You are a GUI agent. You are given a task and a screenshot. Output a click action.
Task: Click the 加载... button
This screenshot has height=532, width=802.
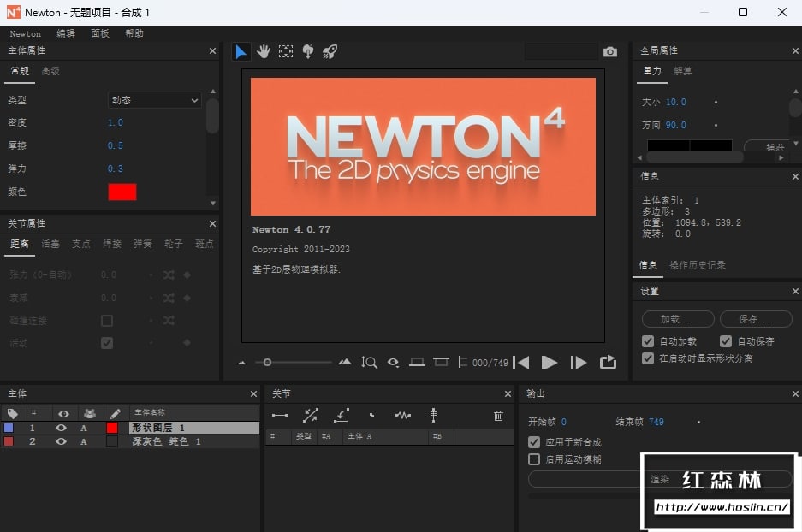[x=678, y=319]
